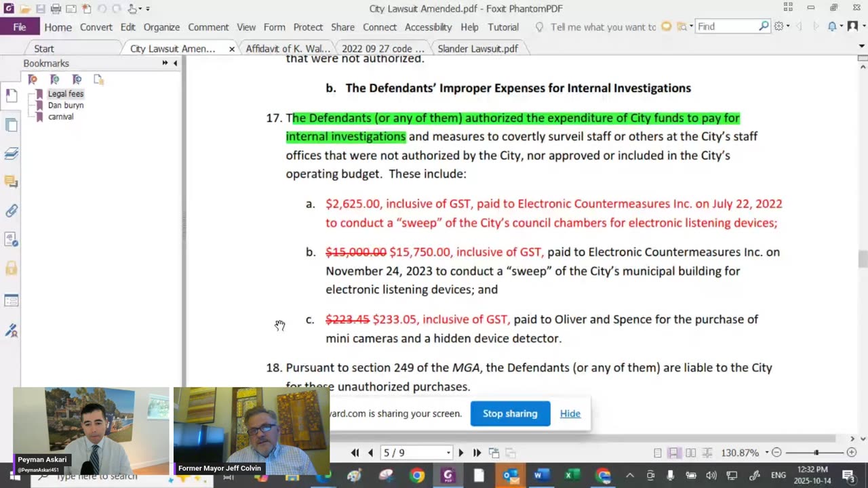Open the Attachments paperclip sidebar icon
Viewport: 868px width, 488px height.
pyautogui.click(x=11, y=211)
